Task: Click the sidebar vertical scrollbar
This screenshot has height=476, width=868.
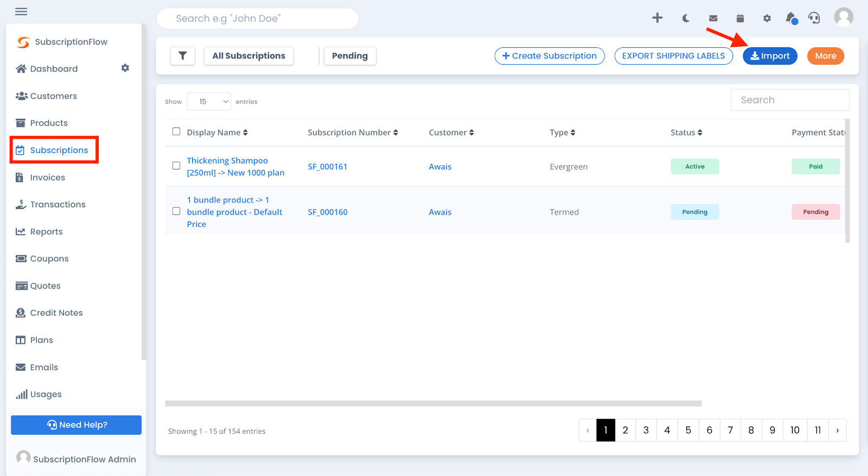Action: [144, 192]
